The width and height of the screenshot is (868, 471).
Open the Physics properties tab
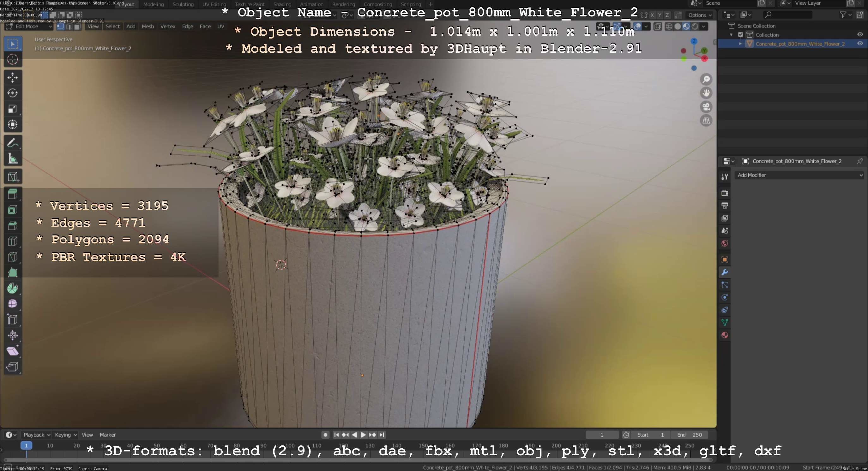(x=725, y=298)
